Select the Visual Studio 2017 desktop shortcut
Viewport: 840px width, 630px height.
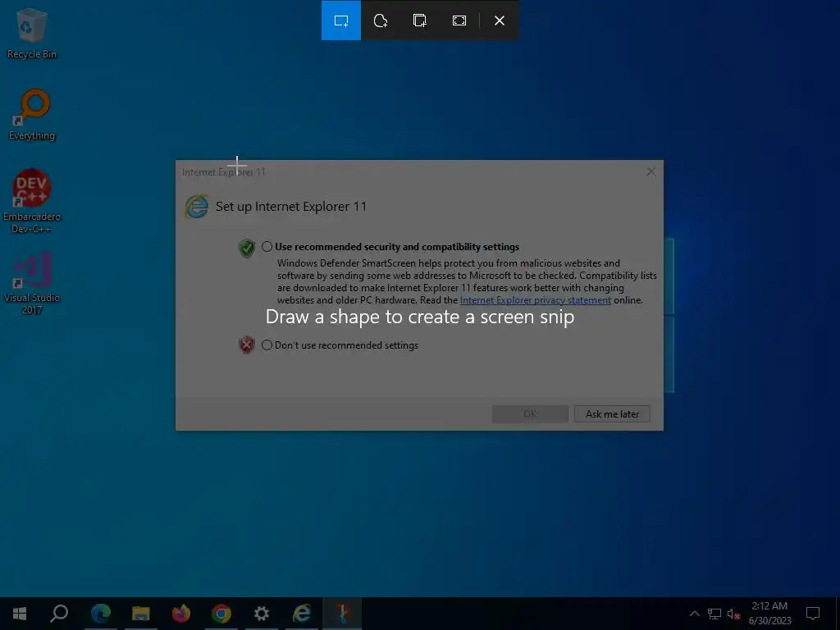click(32, 283)
